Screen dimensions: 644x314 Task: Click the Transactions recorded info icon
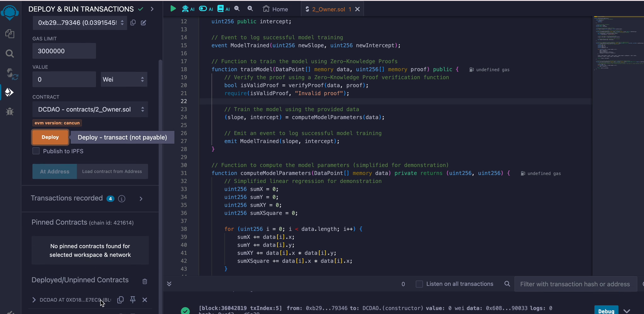(x=122, y=199)
